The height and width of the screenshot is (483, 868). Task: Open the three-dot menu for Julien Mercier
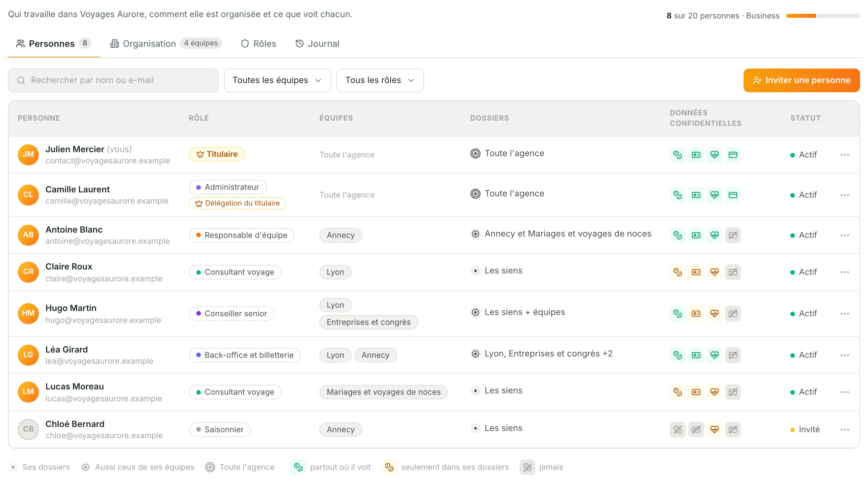pos(845,155)
